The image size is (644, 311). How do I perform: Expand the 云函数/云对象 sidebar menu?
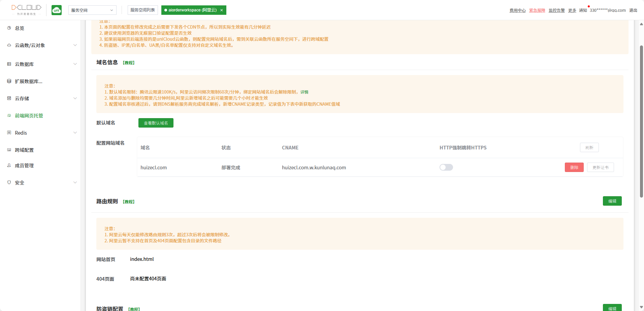pos(75,45)
